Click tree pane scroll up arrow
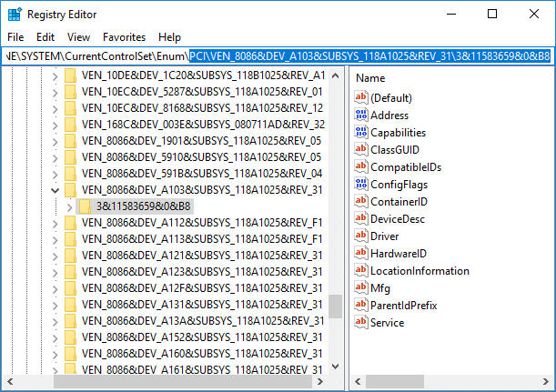 pos(336,75)
